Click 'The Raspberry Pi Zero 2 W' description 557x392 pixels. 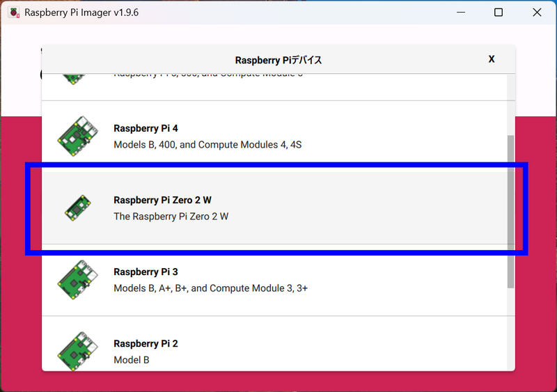pyautogui.click(x=171, y=217)
